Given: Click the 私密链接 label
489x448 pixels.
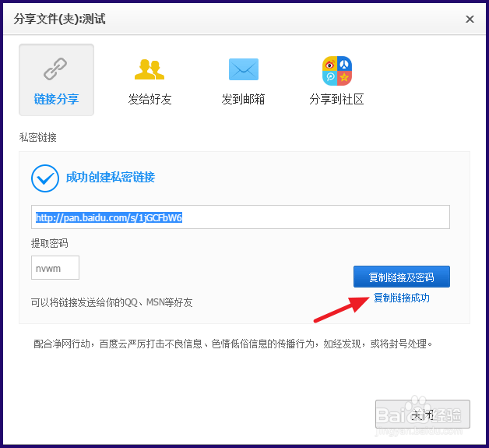Looking at the screenshot, I should [37, 137].
